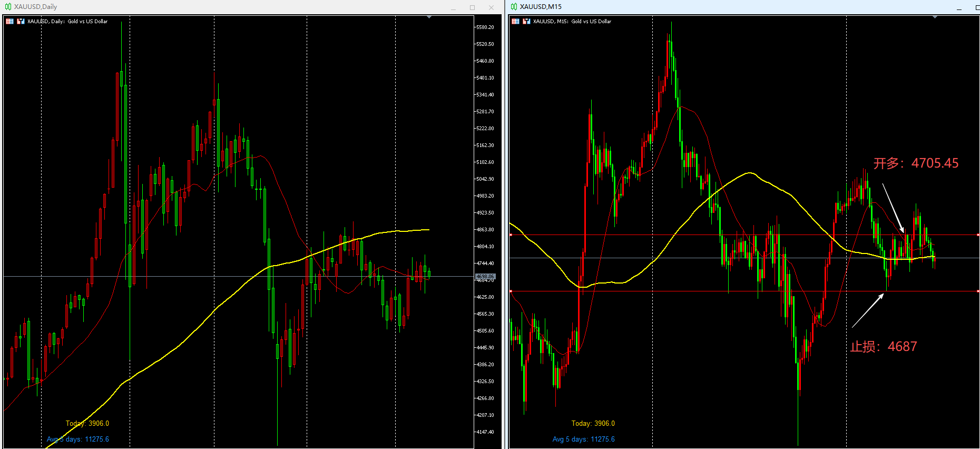Click the Avg 5 days label on Daily chart
The image size is (980, 449).
[78, 439]
